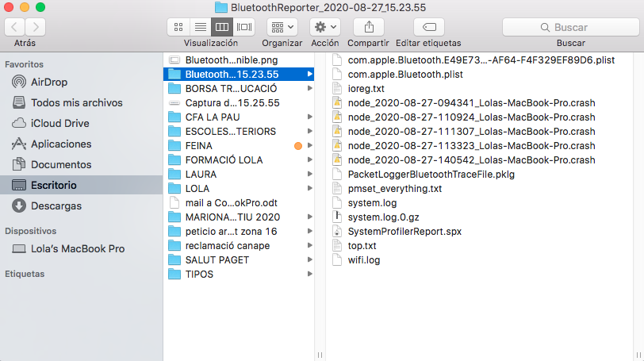Click the Buscar search field
The width and height of the screenshot is (644, 361).
(571, 27)
